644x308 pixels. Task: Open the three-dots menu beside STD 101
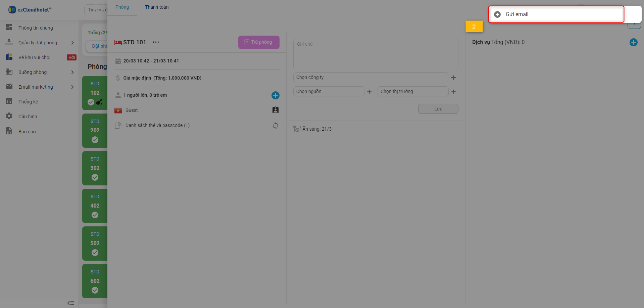(156, 42)
